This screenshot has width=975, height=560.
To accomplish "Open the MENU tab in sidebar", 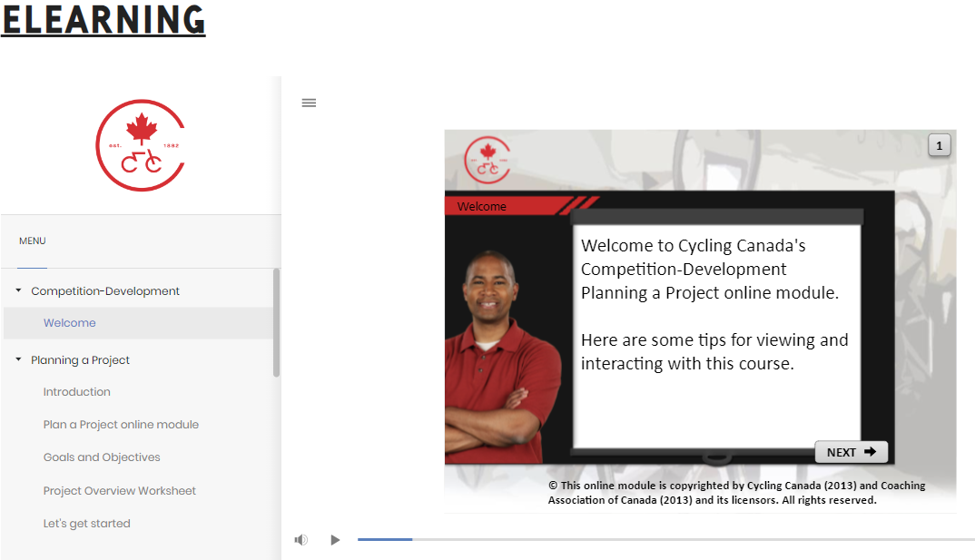I will (33, 241).
